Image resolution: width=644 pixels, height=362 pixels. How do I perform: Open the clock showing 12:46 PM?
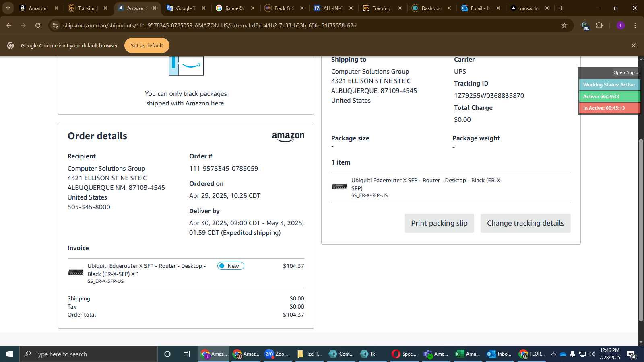(x=610, y=354)
